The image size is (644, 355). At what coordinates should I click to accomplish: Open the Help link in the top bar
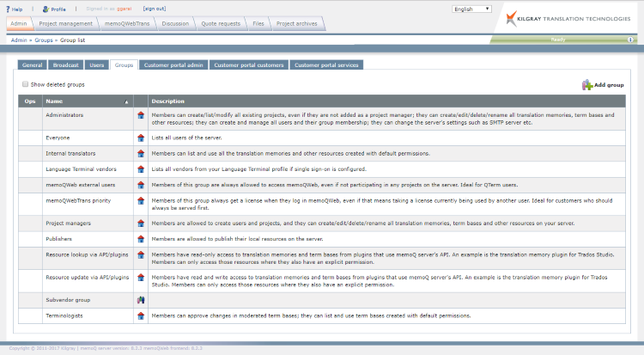pos(15,9)
